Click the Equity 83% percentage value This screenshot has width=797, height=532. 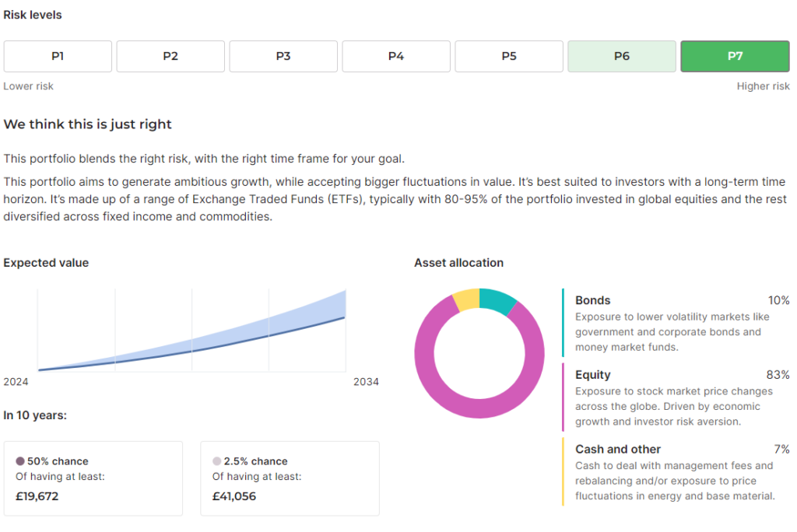click(x=778, y=375)
